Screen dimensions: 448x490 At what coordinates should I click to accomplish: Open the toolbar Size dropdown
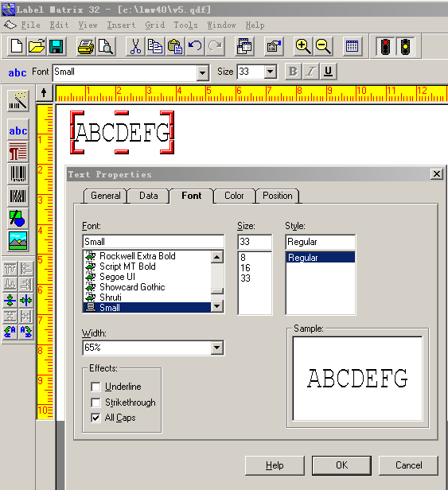click(x=270, y=72)
